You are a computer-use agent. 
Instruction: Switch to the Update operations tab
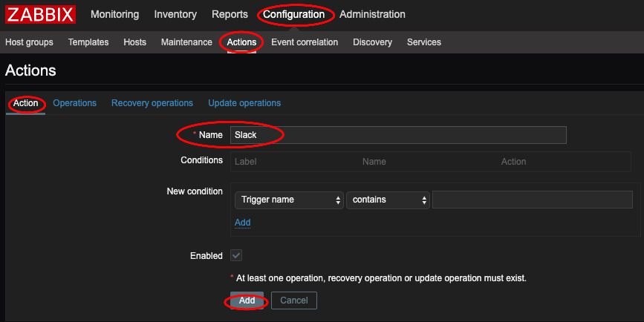(x=244, y=103)
